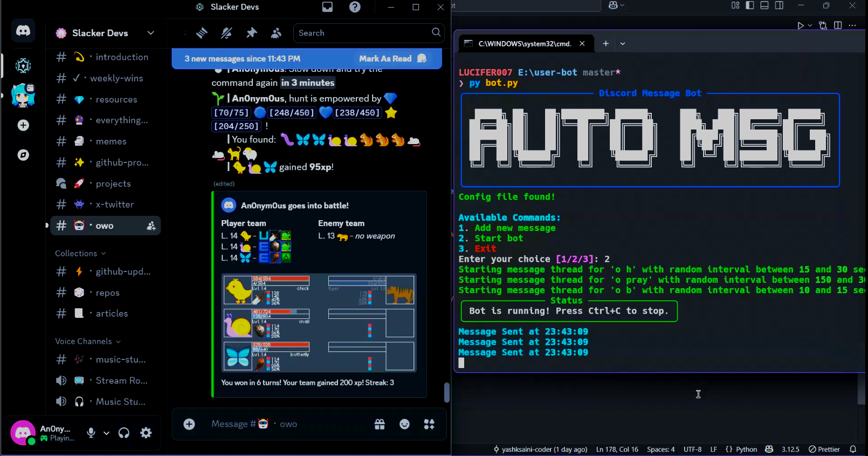Run Python file with the play button

(800, 25)
